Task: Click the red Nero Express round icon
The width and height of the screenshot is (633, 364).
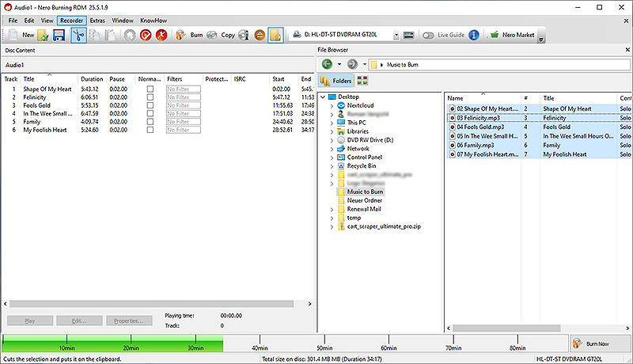Action: pyautogui.click(x=146, y=35)
